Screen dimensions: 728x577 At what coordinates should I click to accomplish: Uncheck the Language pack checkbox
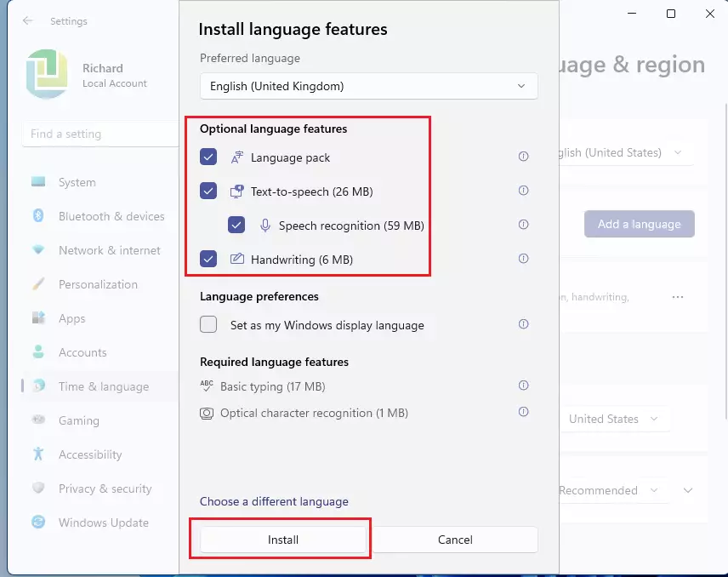click(208, 157)
